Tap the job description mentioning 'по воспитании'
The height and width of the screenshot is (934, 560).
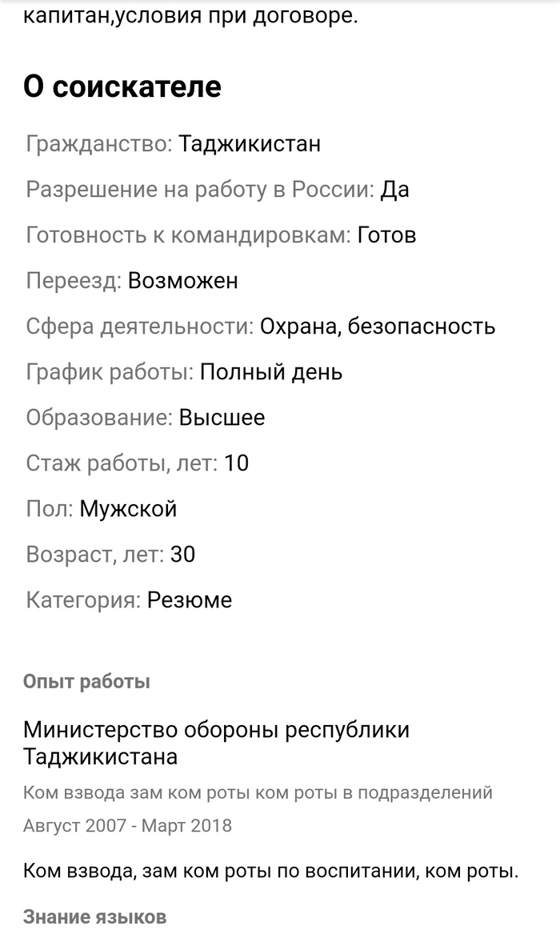click(270, 870)
